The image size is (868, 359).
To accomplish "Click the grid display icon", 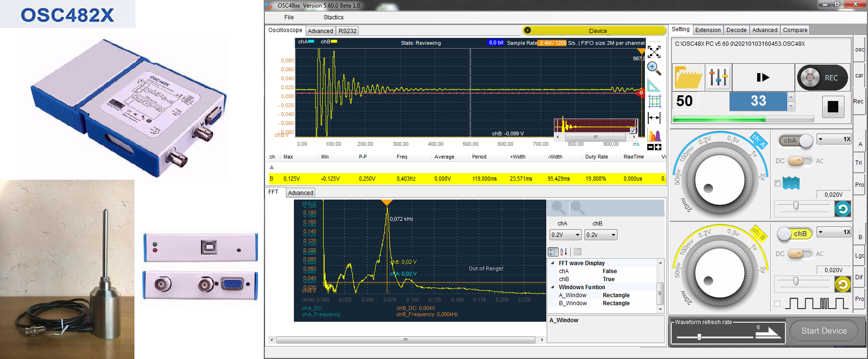I will point(654,101).
